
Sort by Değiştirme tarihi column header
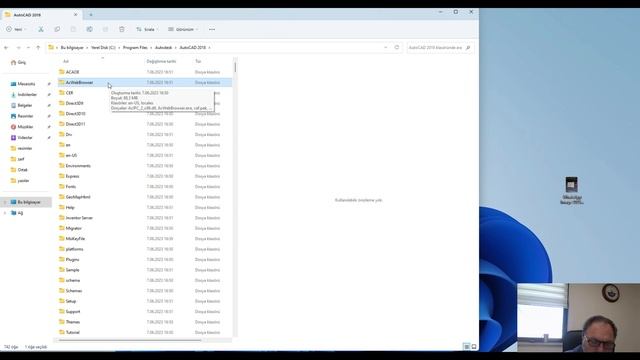pos(161,61)
